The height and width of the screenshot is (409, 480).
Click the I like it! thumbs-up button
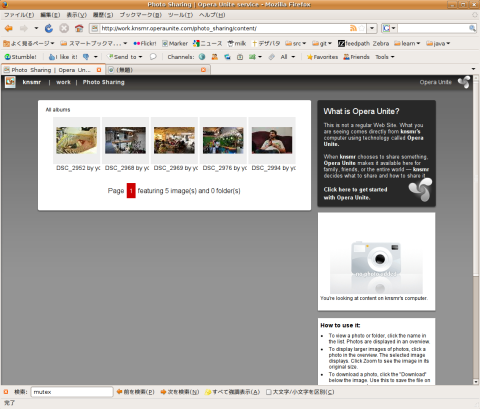click(63, 57)
